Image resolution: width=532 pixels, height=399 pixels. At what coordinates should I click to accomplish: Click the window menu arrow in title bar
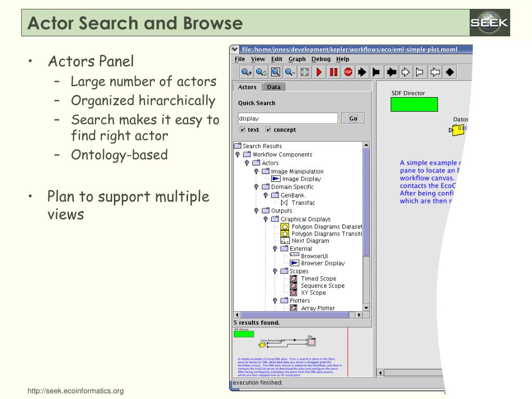[234, 49]
